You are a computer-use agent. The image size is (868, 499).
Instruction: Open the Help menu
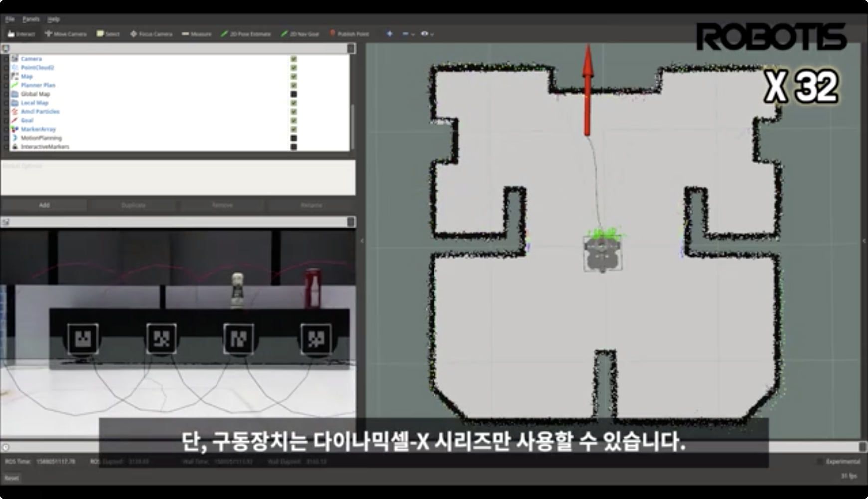[53, 19]
